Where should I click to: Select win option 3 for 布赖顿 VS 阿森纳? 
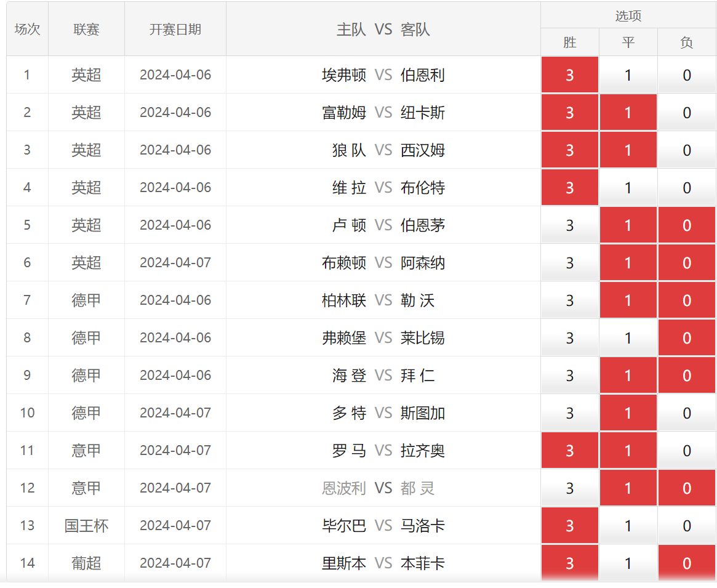(x=569, y=262)
